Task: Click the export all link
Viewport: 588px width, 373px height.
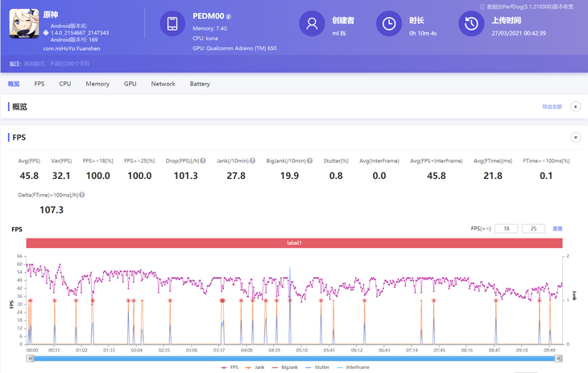Action: point(552,106)
